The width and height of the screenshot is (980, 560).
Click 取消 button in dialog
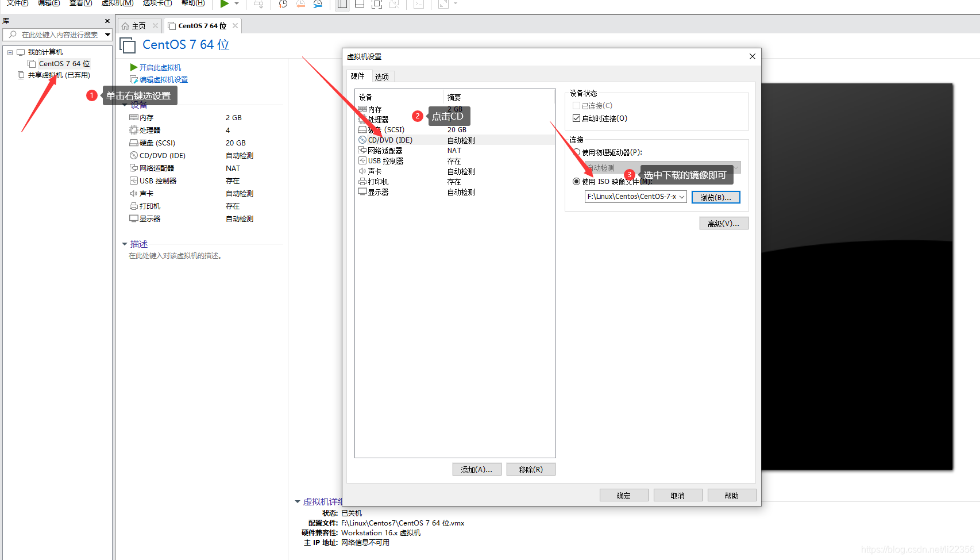(678, 495)
